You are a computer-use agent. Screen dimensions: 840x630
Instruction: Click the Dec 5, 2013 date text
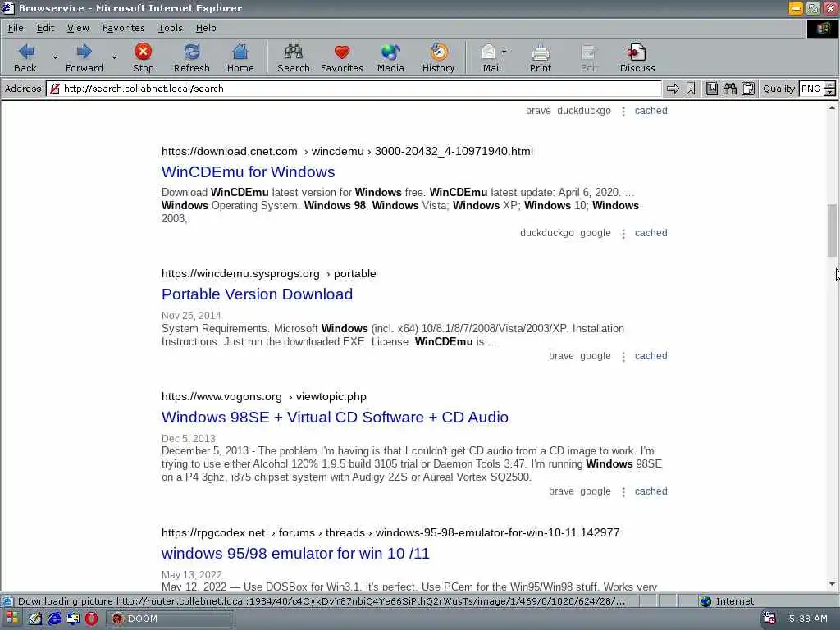188,439
